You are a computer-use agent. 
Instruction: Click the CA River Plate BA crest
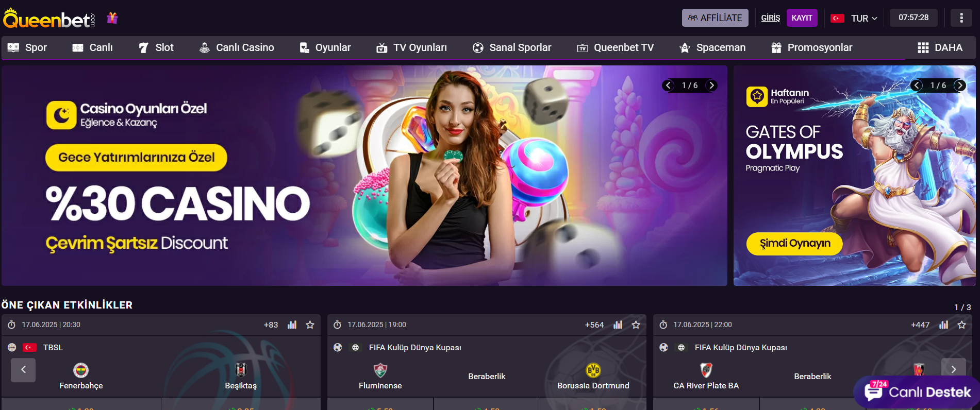706,370
